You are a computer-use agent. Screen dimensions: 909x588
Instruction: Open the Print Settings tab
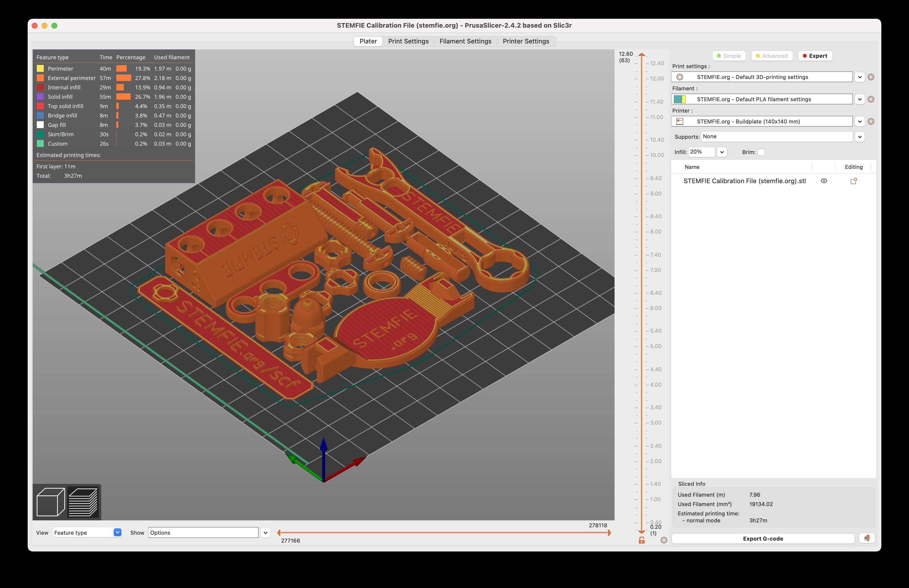click(x=408, y=41)
